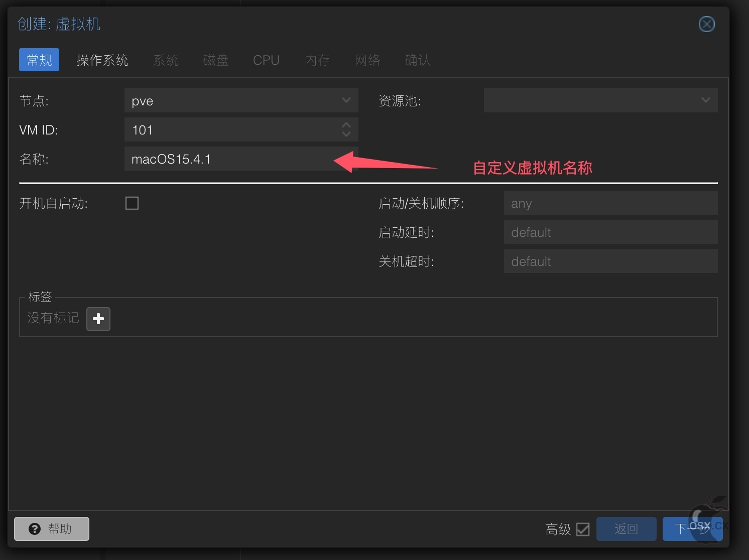Expand the 资源池 dropdown
Screen dimensions: 749x560
(x=705, y=100)
